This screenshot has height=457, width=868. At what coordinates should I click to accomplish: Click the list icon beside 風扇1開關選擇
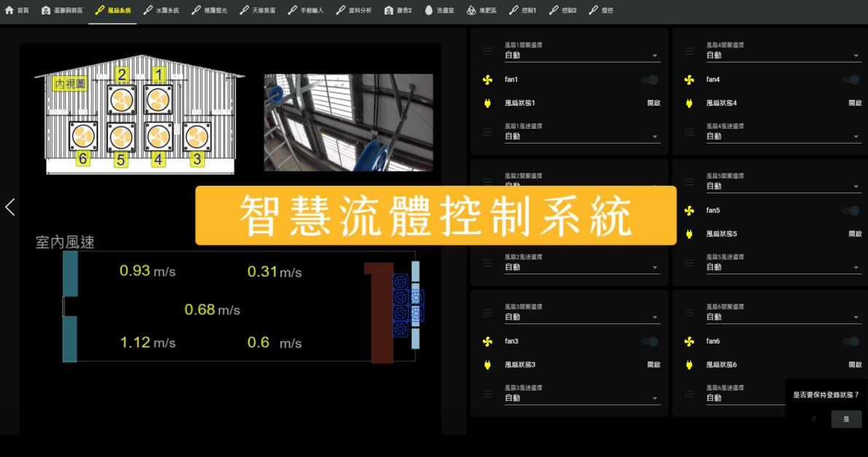[488, 52]
